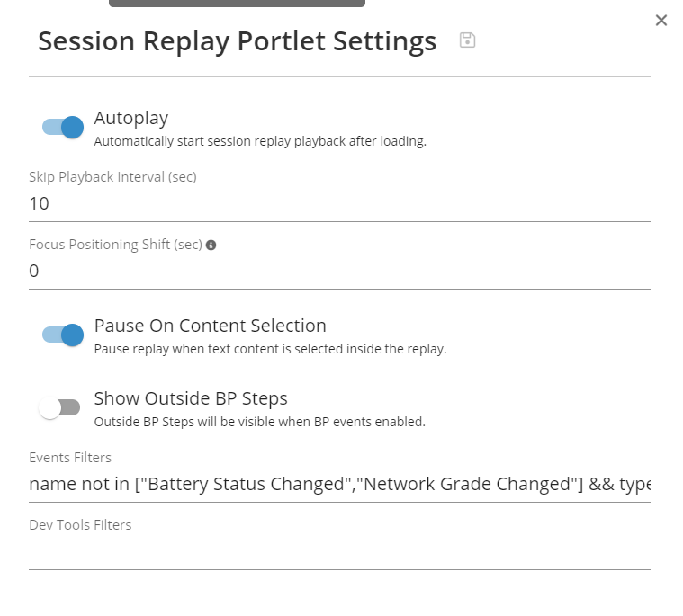The image size is (683, 616).
Task: Turn off the Pause On Content Selection switch
Action: coord(63,335)
